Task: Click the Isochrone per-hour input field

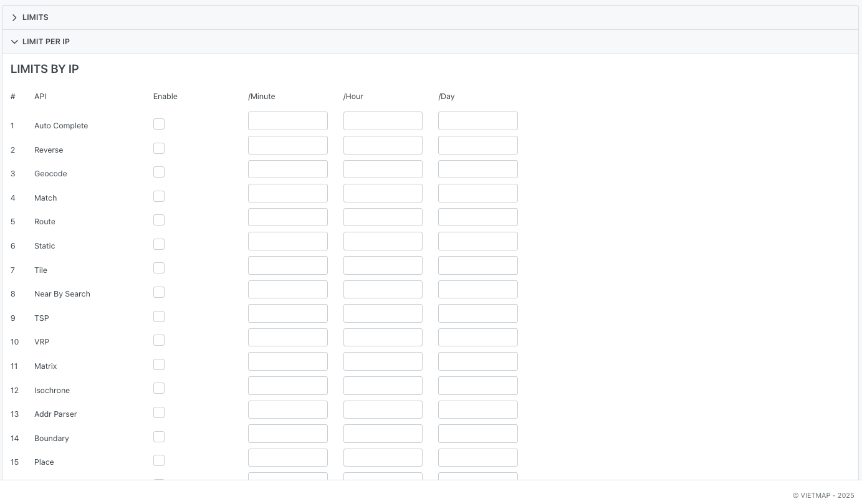Action: point(383,386)
